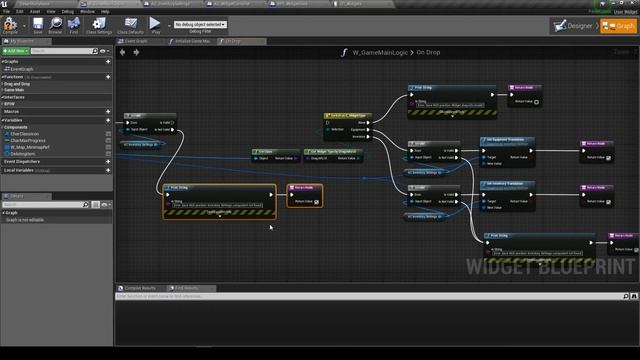Open the Help menu
640x360 pixels.
(x=105, y=12)
